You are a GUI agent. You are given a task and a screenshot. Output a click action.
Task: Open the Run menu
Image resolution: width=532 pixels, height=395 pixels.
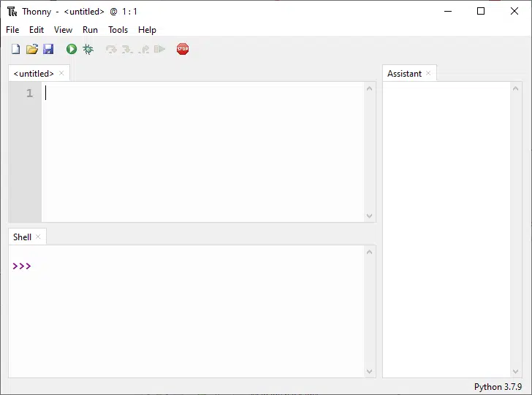coord(90,30)
